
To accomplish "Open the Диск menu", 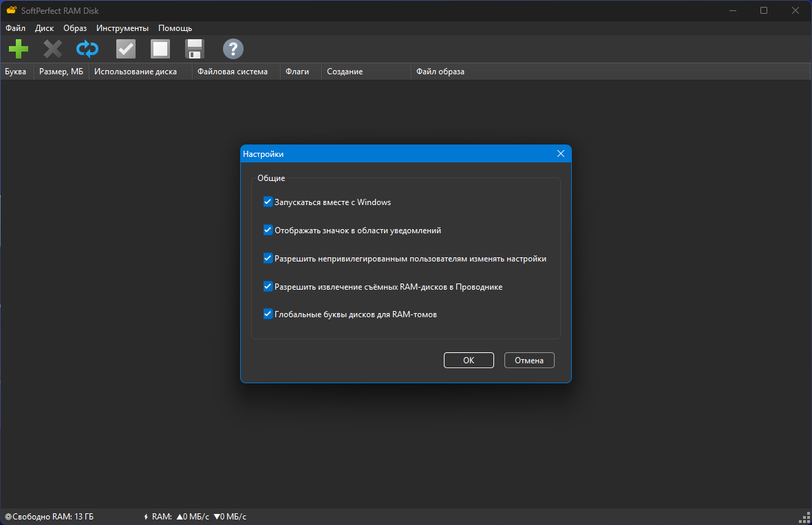I will coord(45,28).
